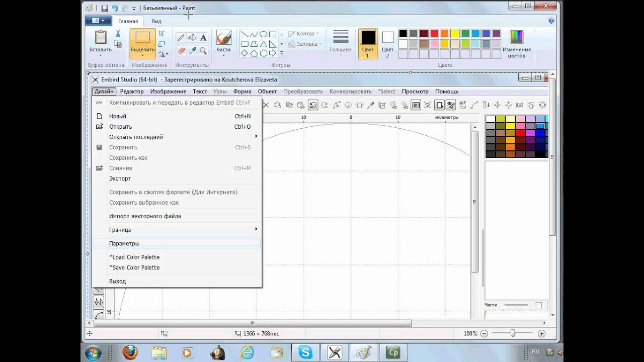Select the pentagon shape in Paint's shapes gallery
The image size is (644, 362).
254,53
